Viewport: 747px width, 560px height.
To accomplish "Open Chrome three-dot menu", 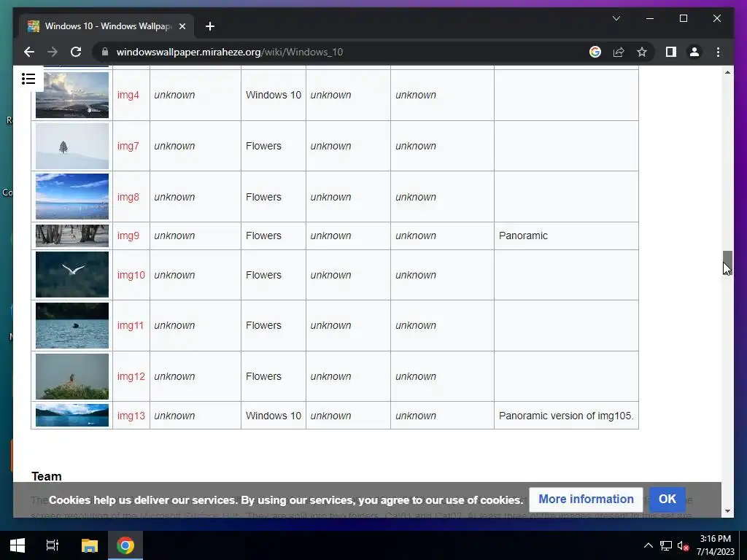I will [718, 52].
